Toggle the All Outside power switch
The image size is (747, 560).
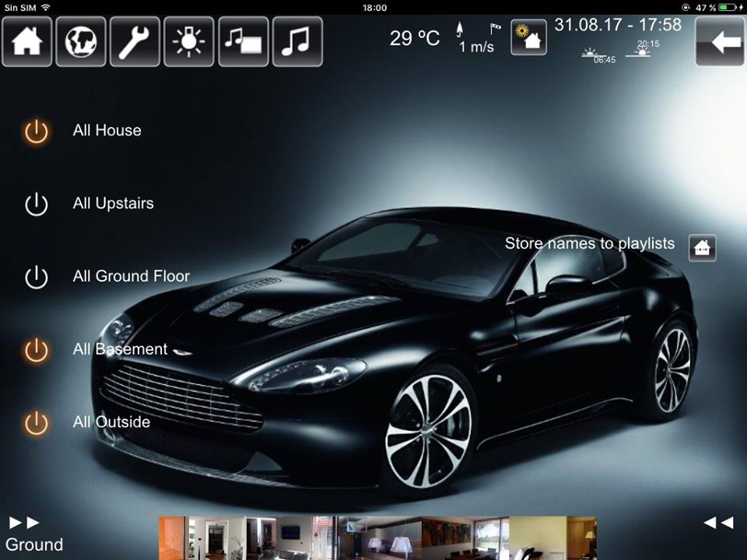pyautogui.click(x=37, y=423)
